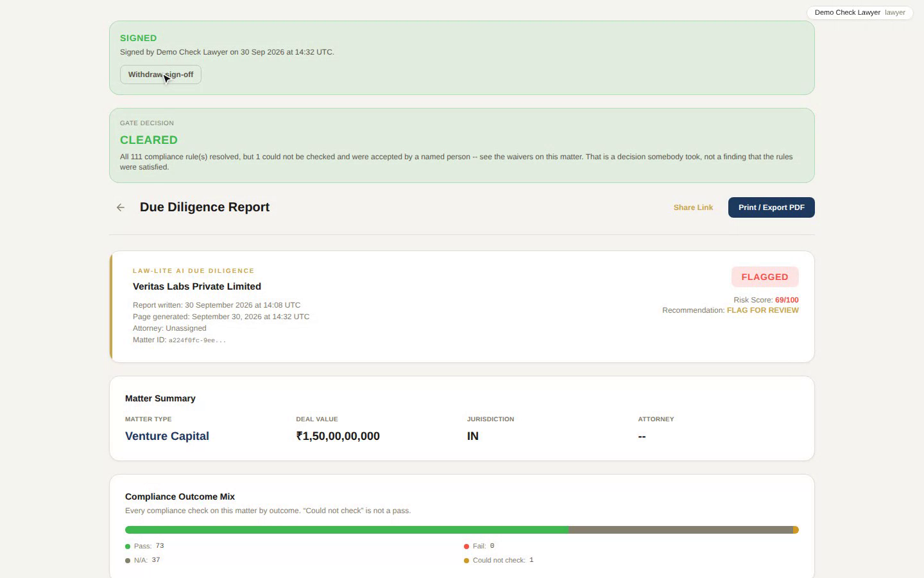Withdraw the sign-off
924x578 pixels.
point(160,74)
